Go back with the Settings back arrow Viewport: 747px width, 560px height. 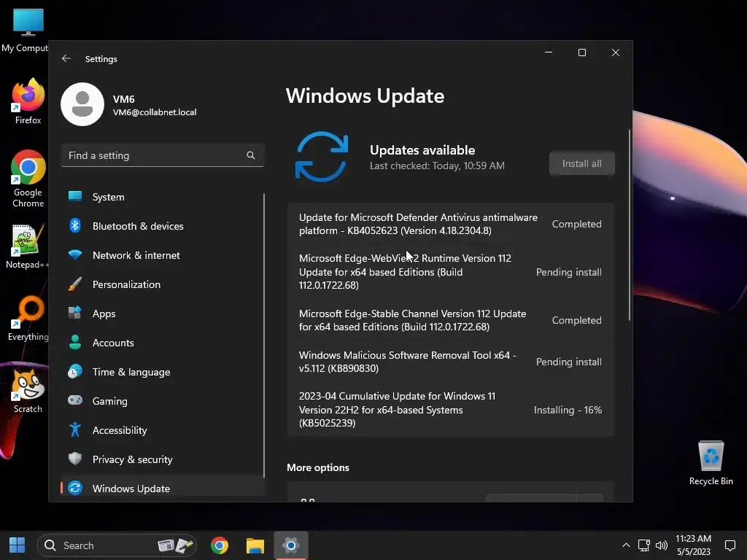click(66, 58)
